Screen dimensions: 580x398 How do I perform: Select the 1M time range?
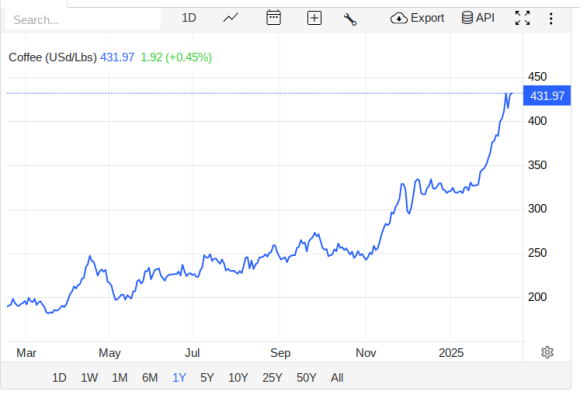click(120, 378)
